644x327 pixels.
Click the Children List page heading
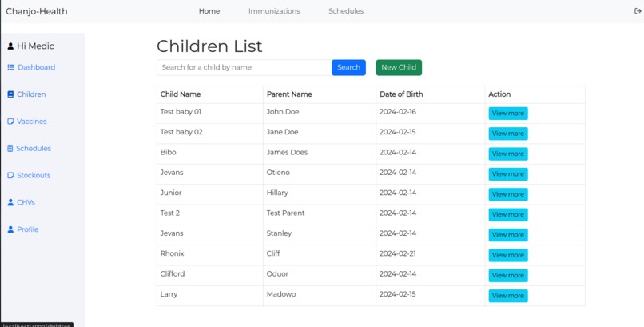209,46
